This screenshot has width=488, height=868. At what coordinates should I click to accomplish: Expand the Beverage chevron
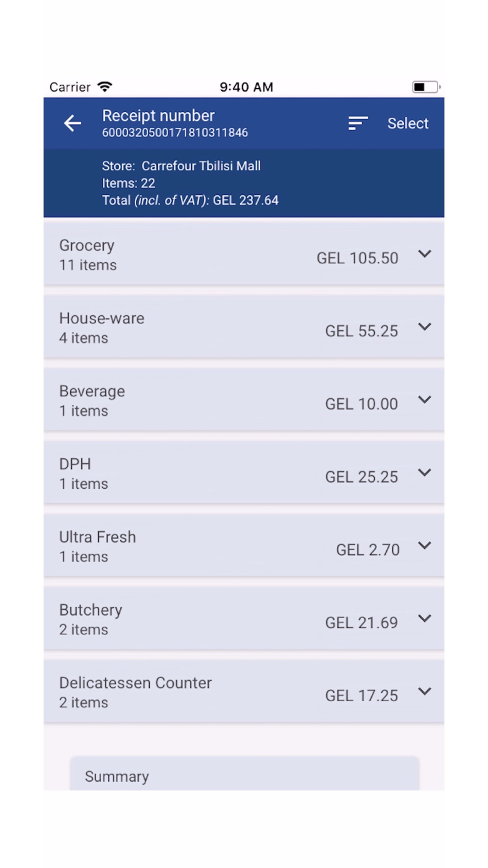coord(425,399)
